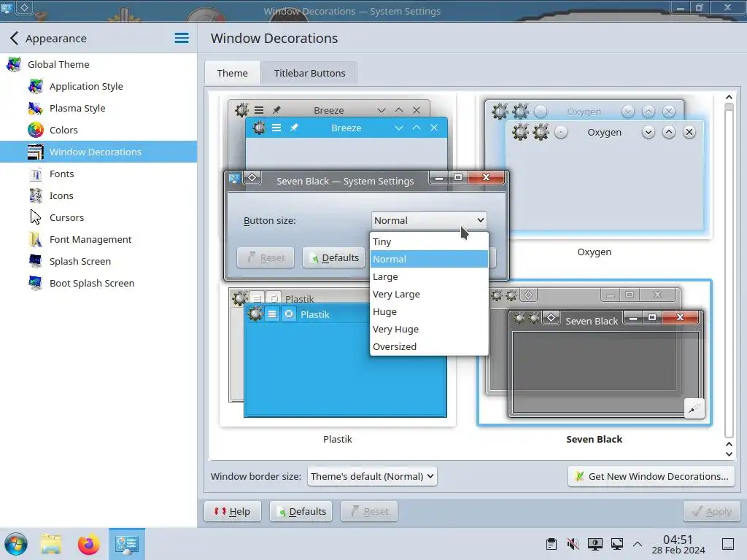Click Defaults in Seven Black dialog
Viewport: 747px width, 560px height.
336,257
